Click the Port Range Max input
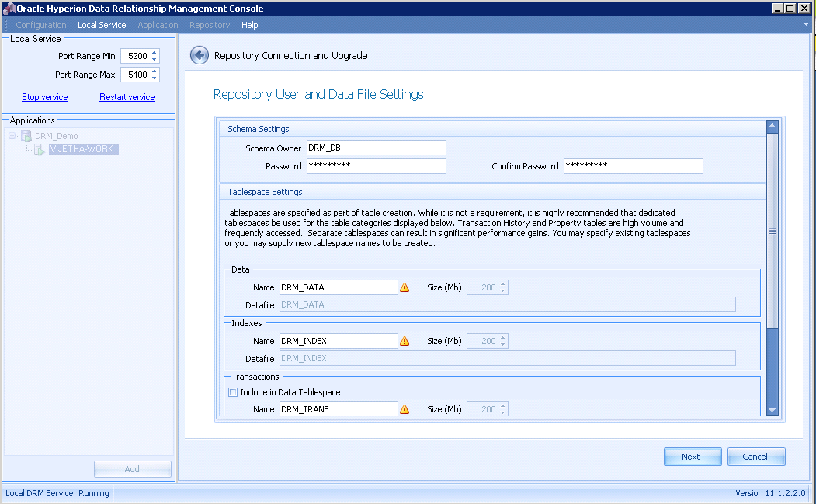The height and width of the screenshot is (504, 816). point(135,75)
